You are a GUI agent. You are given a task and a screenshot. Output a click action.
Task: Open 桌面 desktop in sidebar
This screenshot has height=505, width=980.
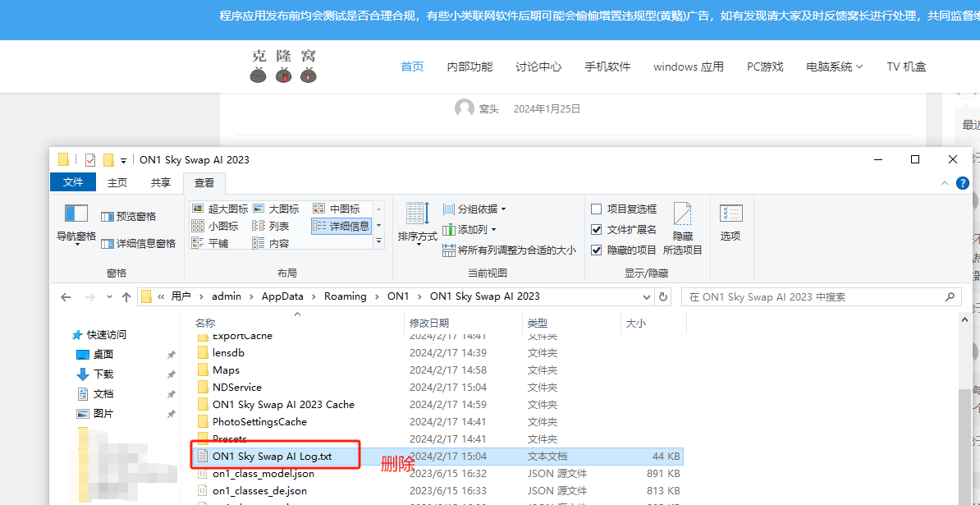[96, 355]
